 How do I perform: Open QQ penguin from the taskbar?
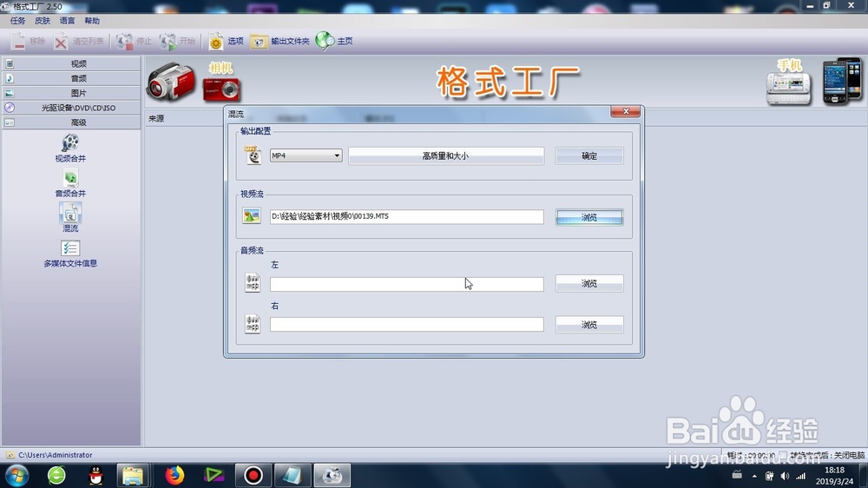click(95, 475)
